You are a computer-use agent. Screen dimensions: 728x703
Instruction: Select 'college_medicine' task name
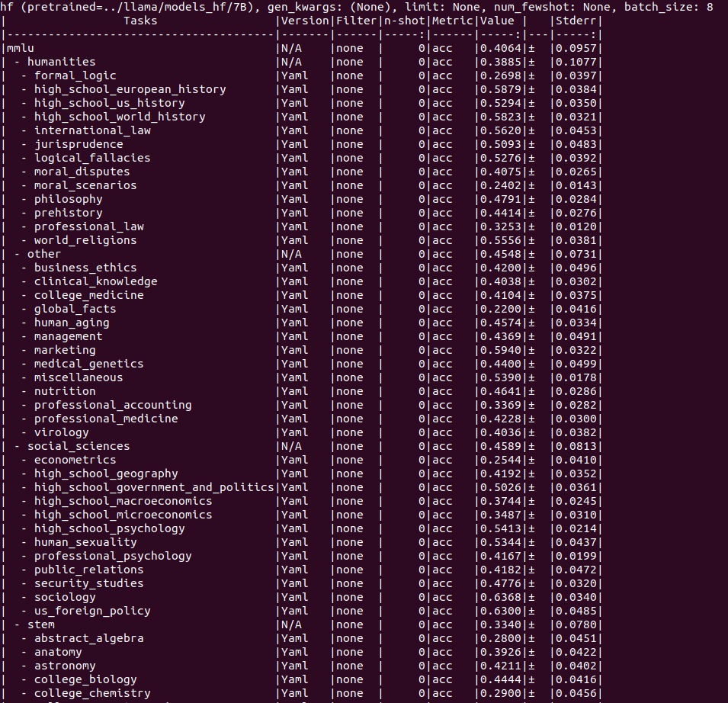pyautogui.click(x=89, y=295)
